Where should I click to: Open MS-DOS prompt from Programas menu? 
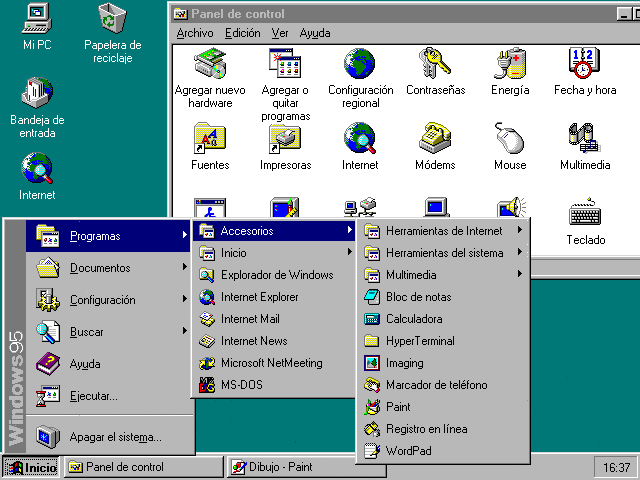[x=274, y=385]
